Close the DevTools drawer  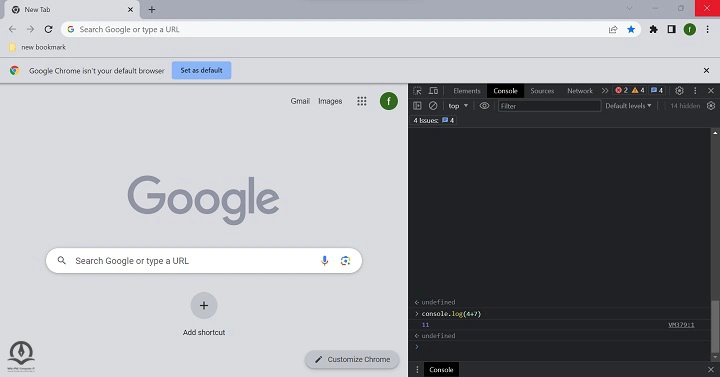pyautogui.click(x=711, y=370)
